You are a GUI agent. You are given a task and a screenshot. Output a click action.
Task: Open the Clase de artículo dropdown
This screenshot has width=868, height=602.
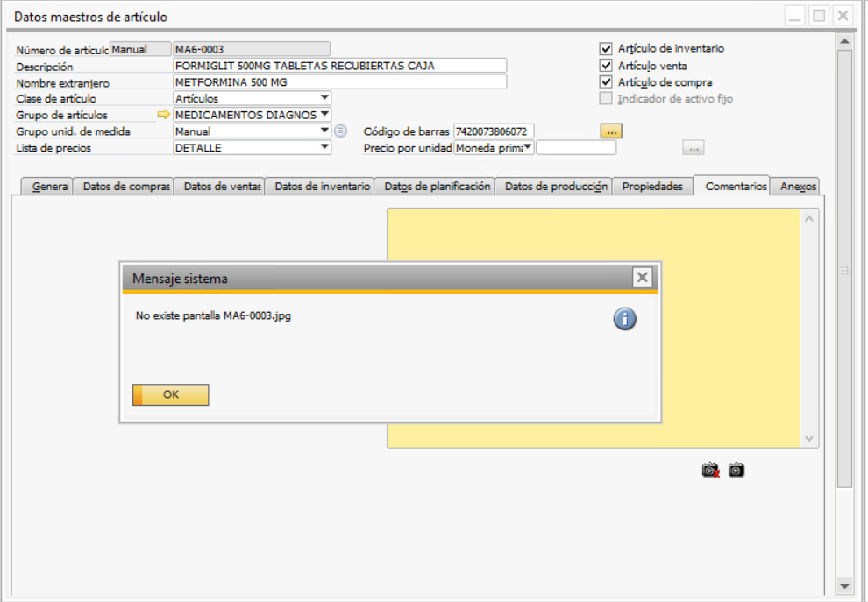(x=324, y=98)
